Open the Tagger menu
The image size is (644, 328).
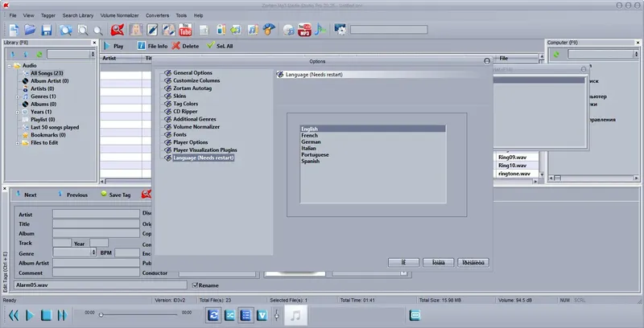(x=48, y=15)
